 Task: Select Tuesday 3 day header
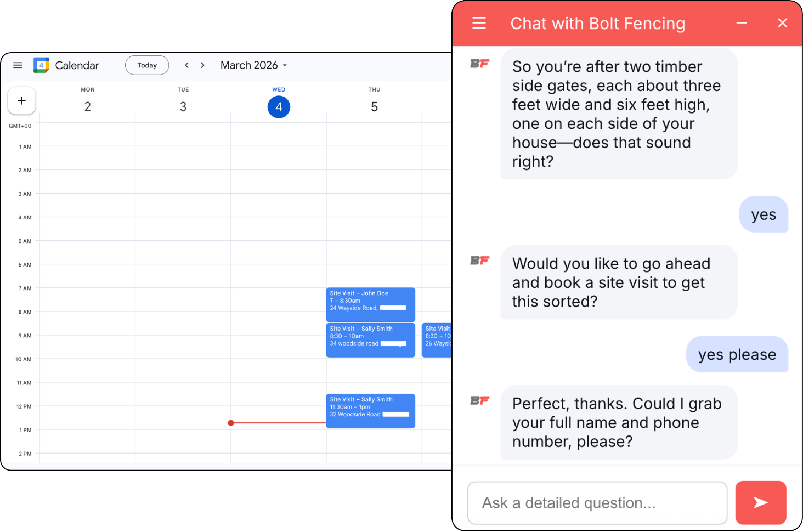(183, 106)
